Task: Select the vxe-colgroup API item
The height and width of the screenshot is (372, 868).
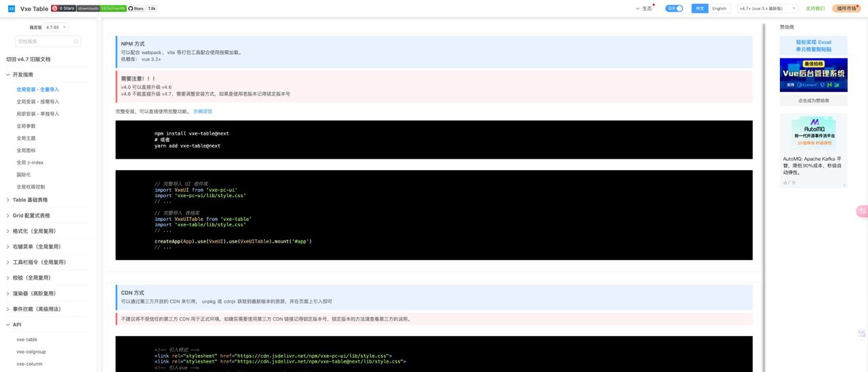Action: click(x=31, y=352)
